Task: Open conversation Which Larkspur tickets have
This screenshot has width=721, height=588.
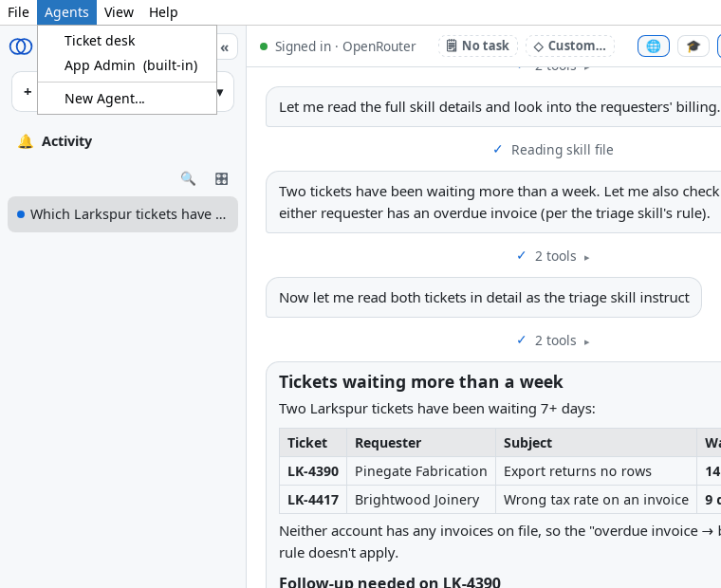Action: [122, 214]
